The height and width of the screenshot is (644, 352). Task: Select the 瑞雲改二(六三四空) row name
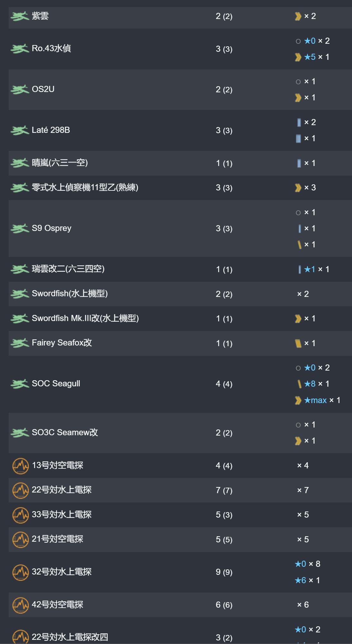pyautogui.click(x=68, y=269)
